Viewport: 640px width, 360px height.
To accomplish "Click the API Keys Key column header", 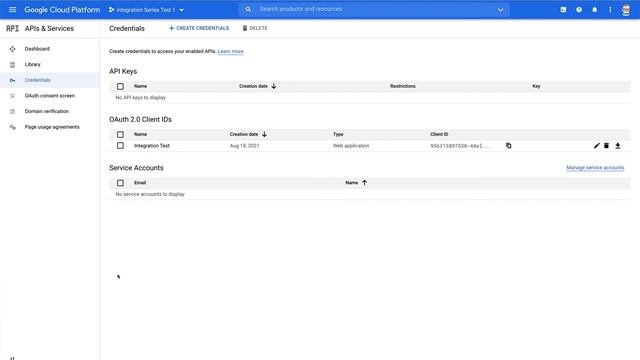I will (536, 86).
